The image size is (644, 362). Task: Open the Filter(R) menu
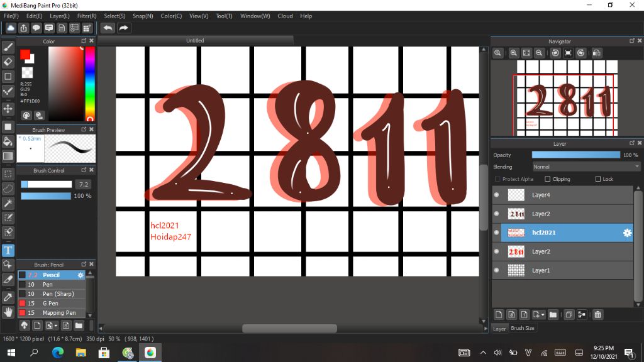tap(87, 16)
